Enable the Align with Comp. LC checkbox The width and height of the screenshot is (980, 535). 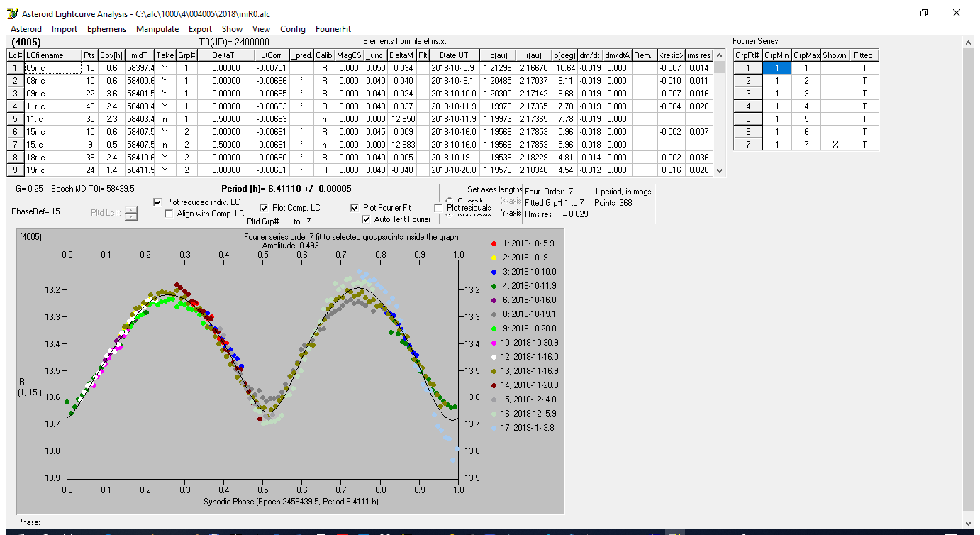click(x=169, y=214)
